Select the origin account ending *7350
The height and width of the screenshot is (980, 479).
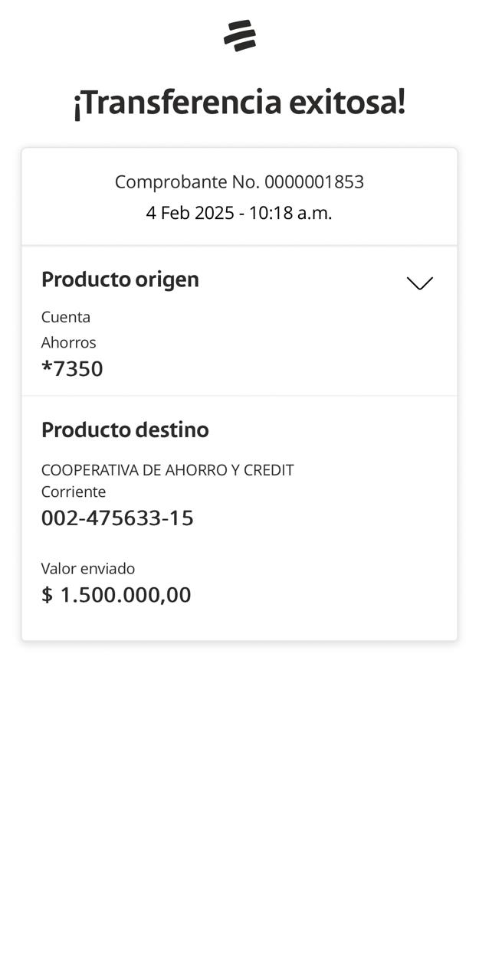72,369
